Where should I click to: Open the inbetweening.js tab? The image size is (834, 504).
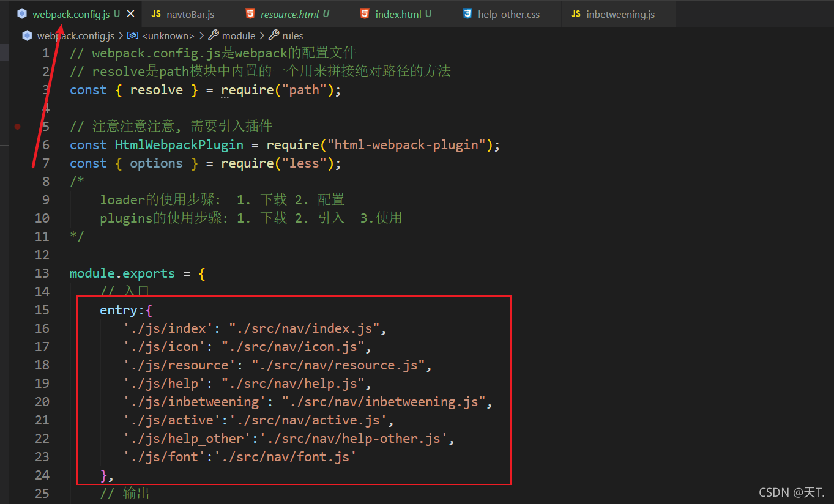click(x=620, y=13)
